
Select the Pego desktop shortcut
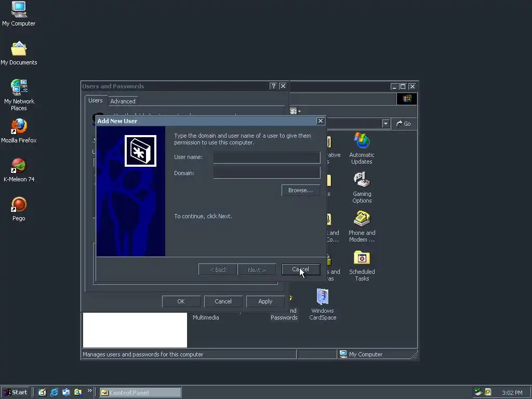click(x=19, y=209)
